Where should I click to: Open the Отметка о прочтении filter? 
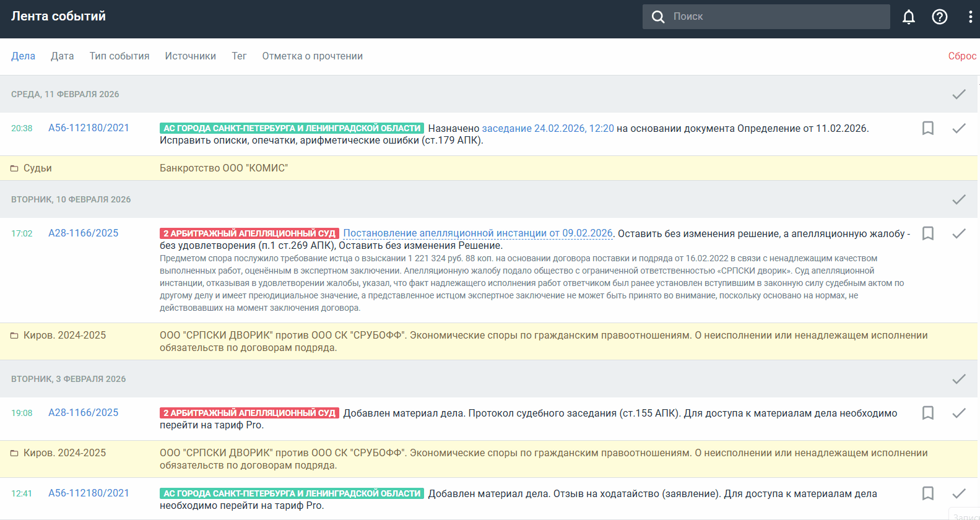312,56
